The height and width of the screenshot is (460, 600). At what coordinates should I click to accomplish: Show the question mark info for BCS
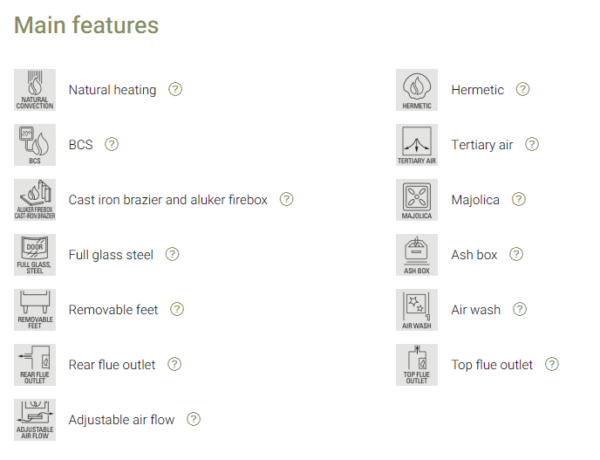click(x=111, y=145)
